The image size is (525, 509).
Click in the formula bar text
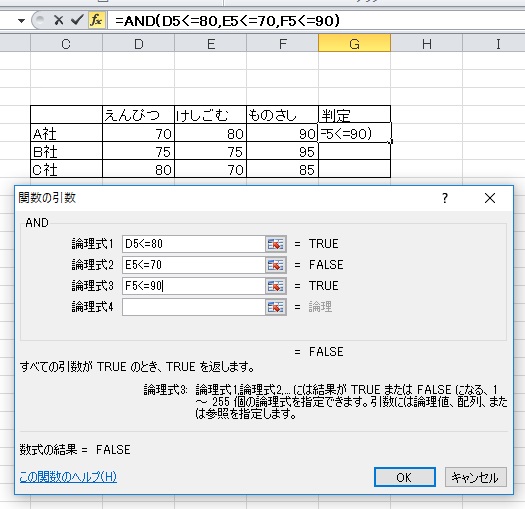(x=227, y=21)
